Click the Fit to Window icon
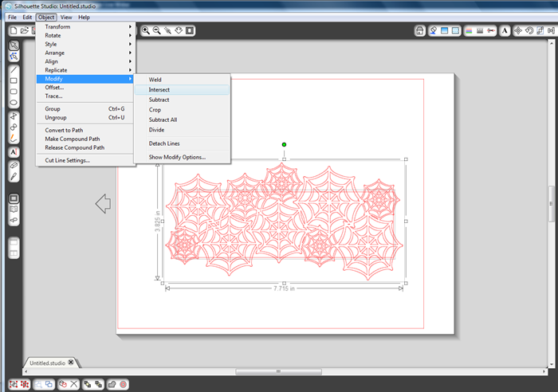 pyautogui.click(x=190, y=30)
